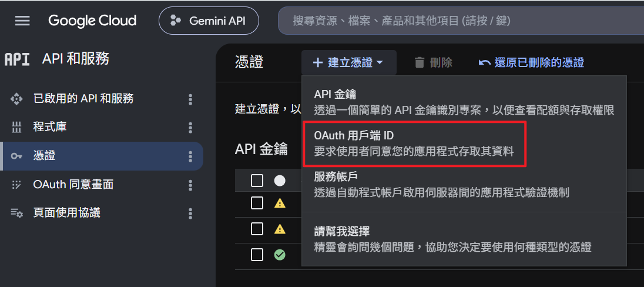Select 憑證 in the sidebar
644x287 pixels.
click(102, 156)
